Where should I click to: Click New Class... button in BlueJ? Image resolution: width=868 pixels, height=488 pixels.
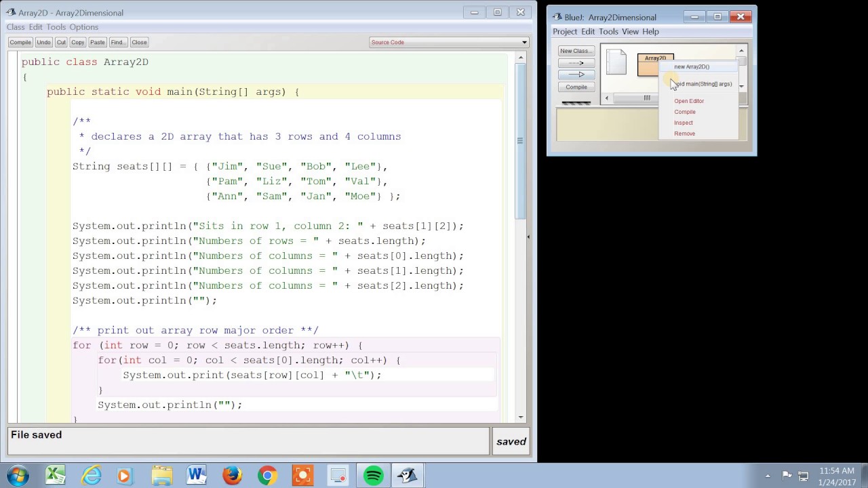pos(576,51)
